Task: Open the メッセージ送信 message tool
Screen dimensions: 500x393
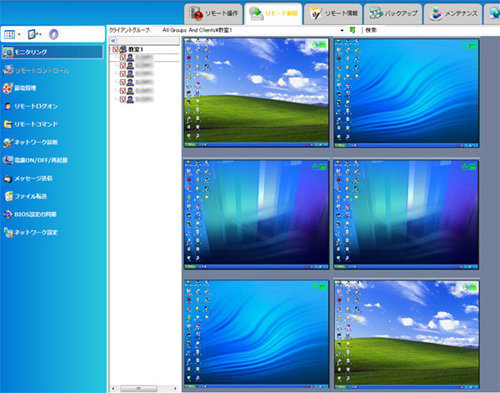Action: pos(28,178)
